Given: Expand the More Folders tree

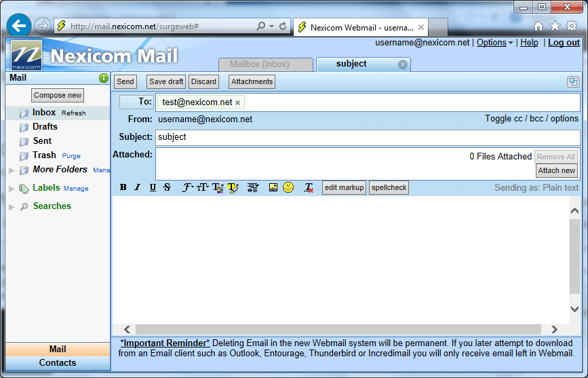Looking at the screenshot, I should 12,170.
